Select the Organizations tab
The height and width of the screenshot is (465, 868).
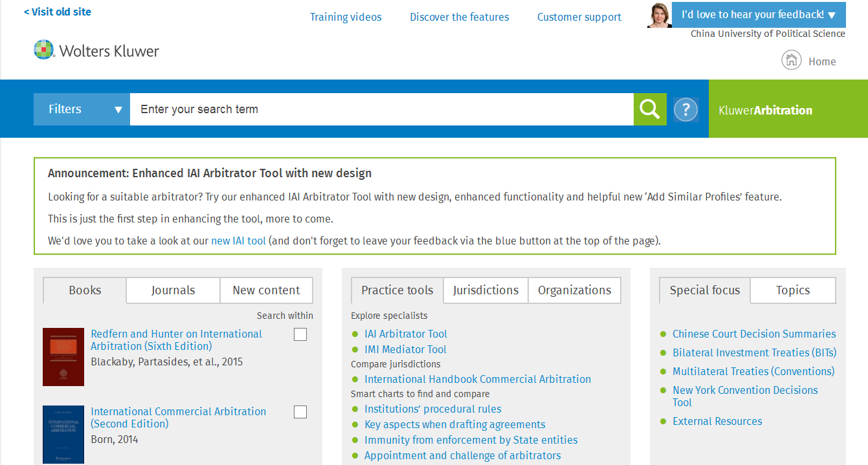(x=575, y=290)
